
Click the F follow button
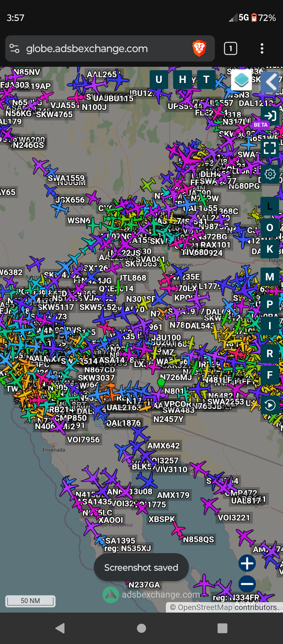pyautogui.click(x=270, y=375)
